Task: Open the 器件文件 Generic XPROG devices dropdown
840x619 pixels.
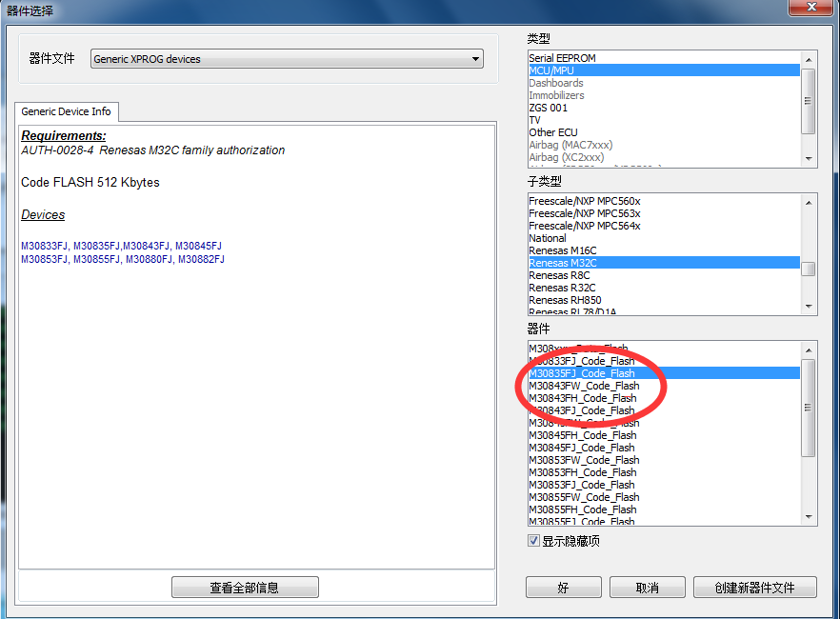Action: point(287,59)
